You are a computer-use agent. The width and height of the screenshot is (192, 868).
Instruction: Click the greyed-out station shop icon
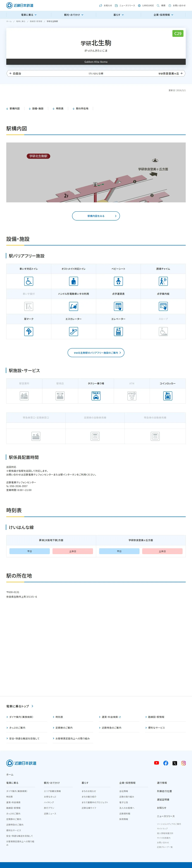coord(60,396)
